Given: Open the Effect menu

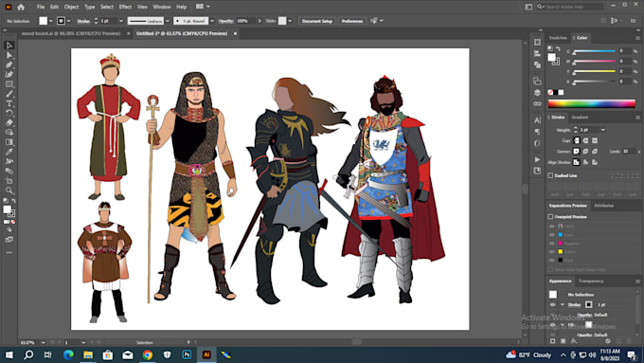Looking at the screenshot, I should (125, 7).
